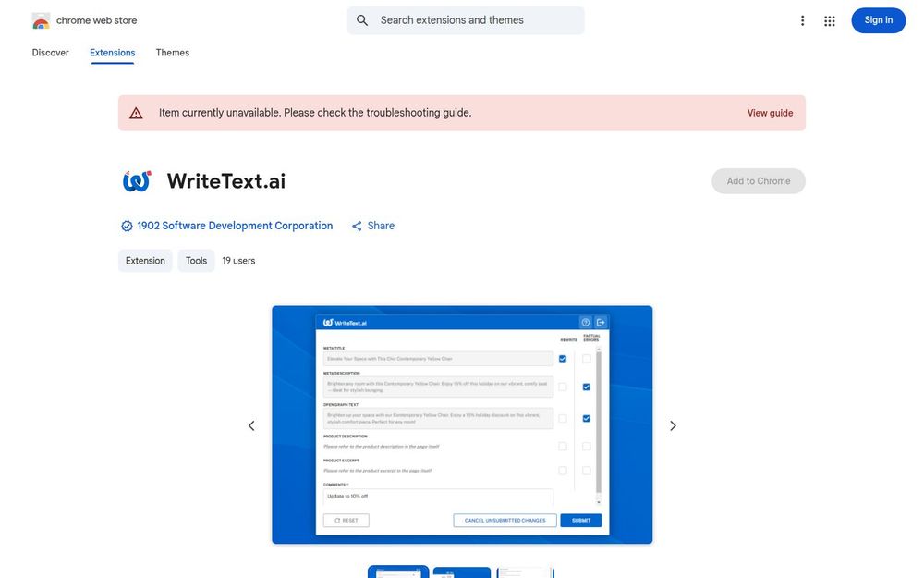Click the Extension category chip
924x578 pixels.
145,261
